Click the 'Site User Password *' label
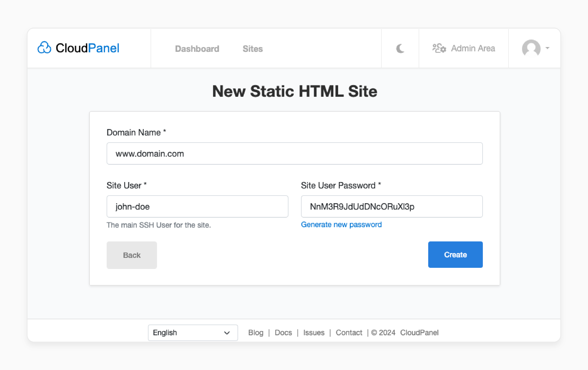 [341, 185]
